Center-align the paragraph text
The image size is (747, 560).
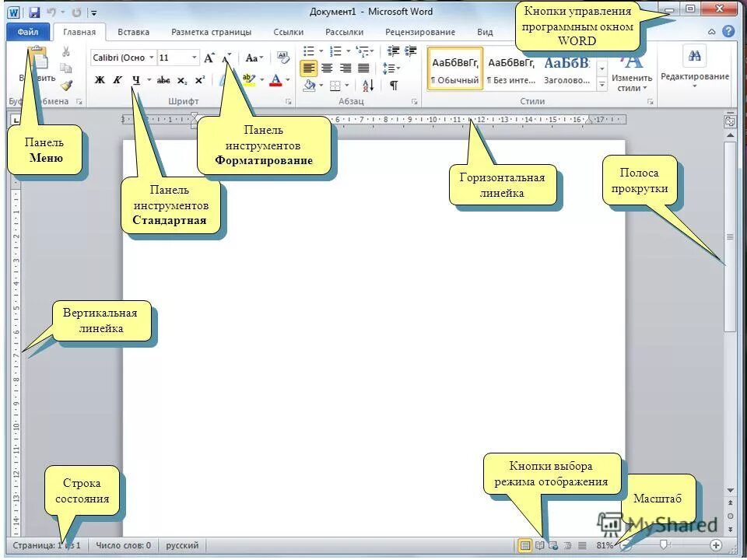pos(327,68)
